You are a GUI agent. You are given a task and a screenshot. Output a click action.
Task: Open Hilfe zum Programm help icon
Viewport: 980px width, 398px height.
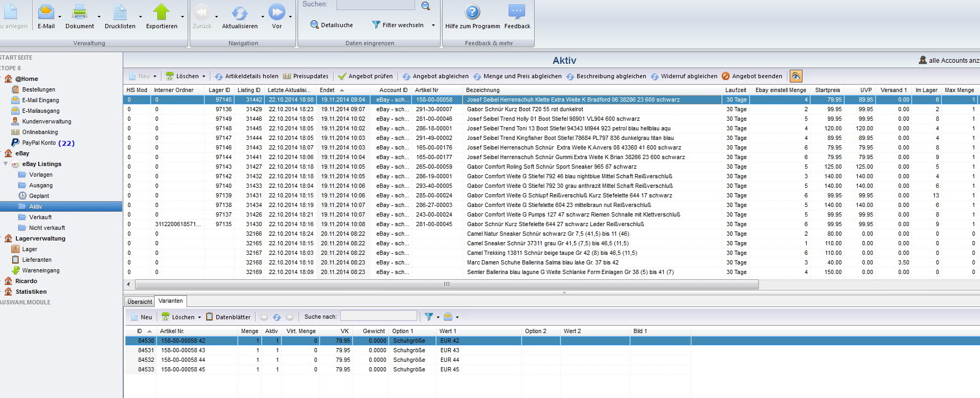472,13
